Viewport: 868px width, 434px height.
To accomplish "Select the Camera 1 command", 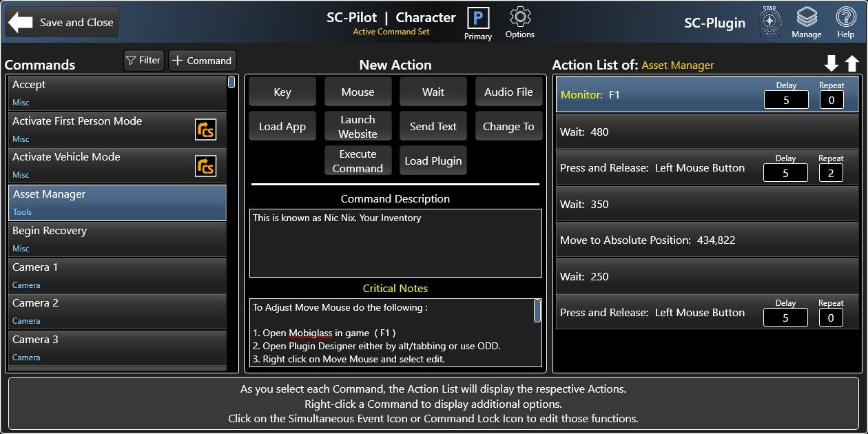I will coord(117,275).
